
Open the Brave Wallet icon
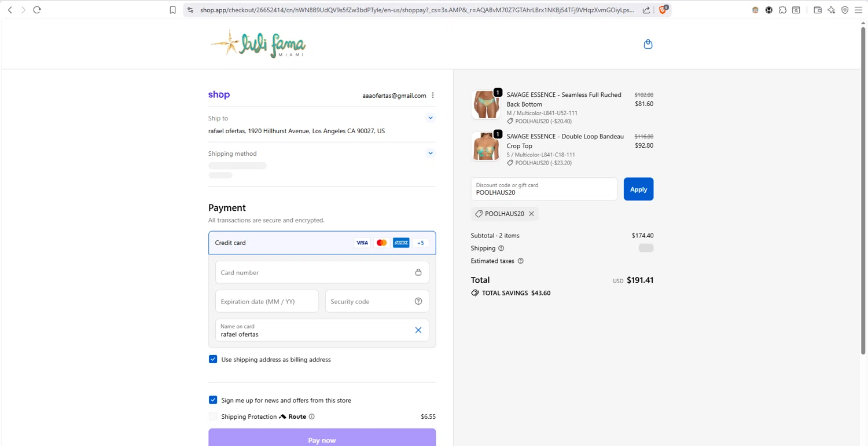(x=818, y=10)
